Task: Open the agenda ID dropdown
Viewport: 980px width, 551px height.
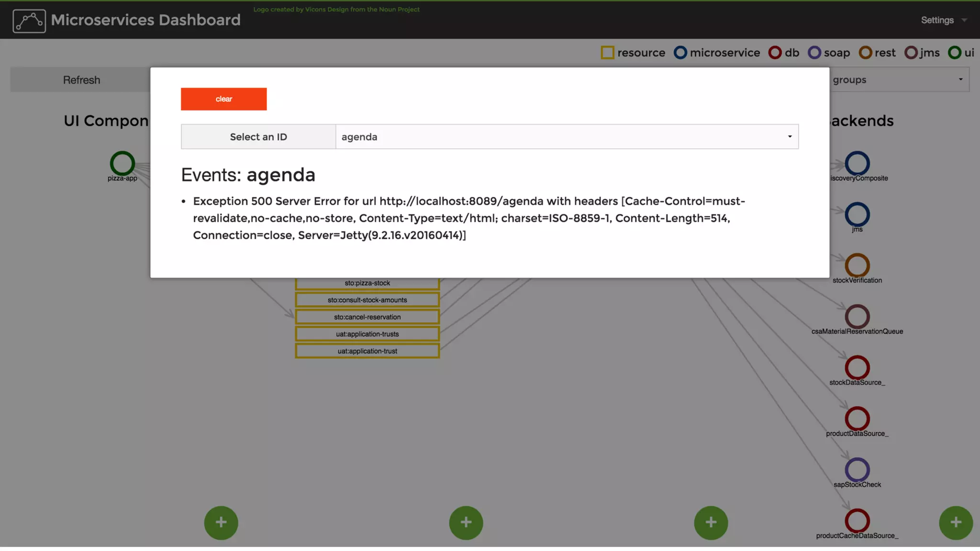Action: pyautogui.click(x=567, y=137)
